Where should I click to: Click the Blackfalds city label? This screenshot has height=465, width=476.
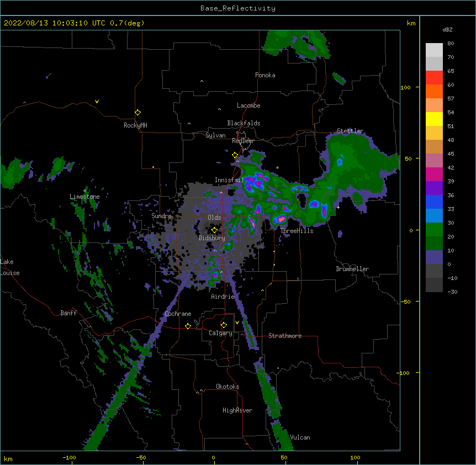[244, 123]
